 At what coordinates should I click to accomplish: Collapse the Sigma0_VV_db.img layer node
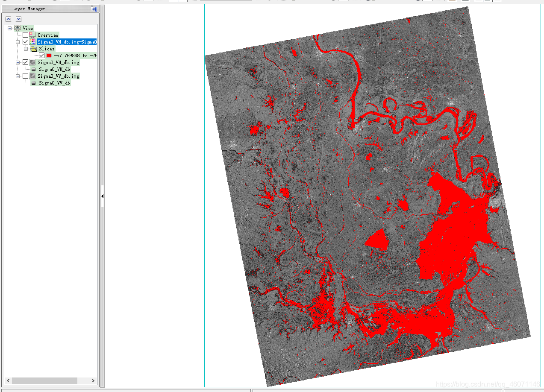coord(18,76)
